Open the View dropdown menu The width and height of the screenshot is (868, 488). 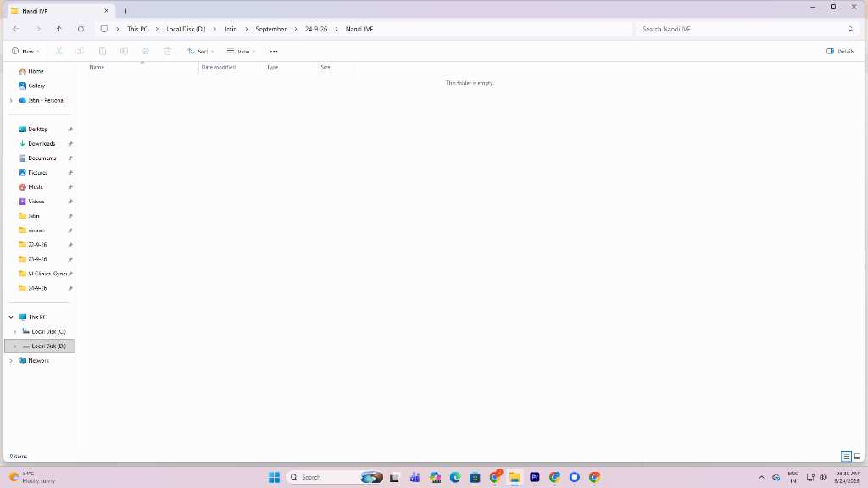coord(241,52)
